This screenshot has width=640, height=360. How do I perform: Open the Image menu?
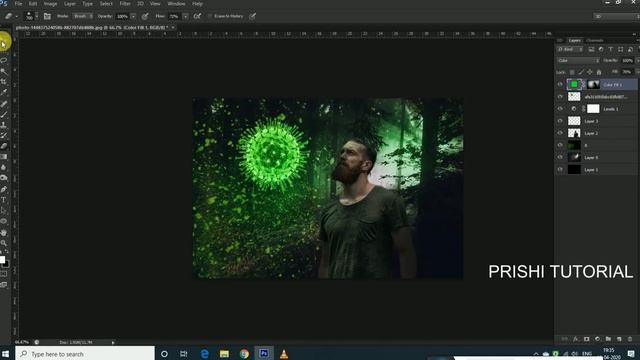click(50, 4)
